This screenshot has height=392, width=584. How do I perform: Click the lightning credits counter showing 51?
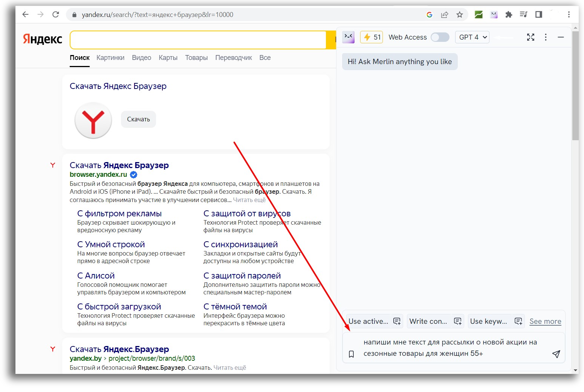371,37
